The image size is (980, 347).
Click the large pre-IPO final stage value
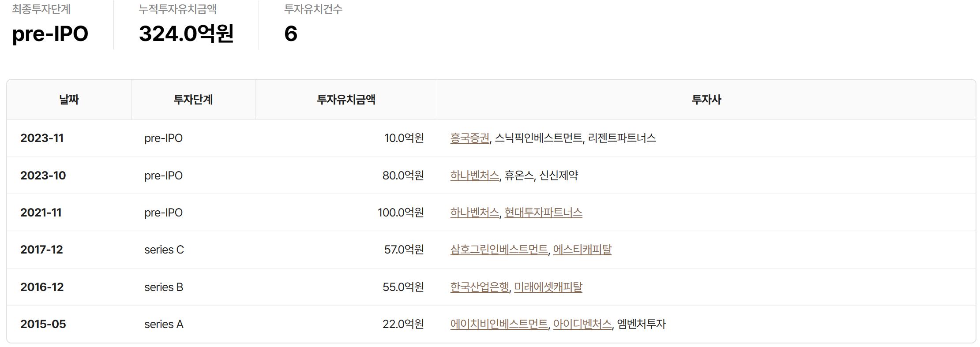50,34
